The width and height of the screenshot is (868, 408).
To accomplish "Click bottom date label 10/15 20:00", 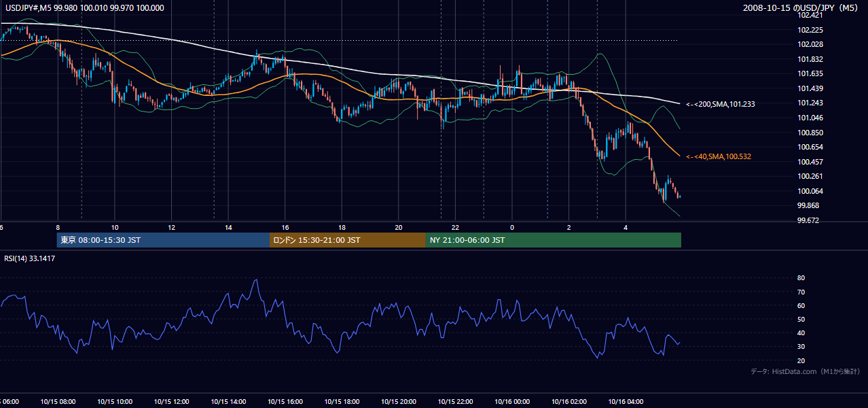I will [399, 401].
